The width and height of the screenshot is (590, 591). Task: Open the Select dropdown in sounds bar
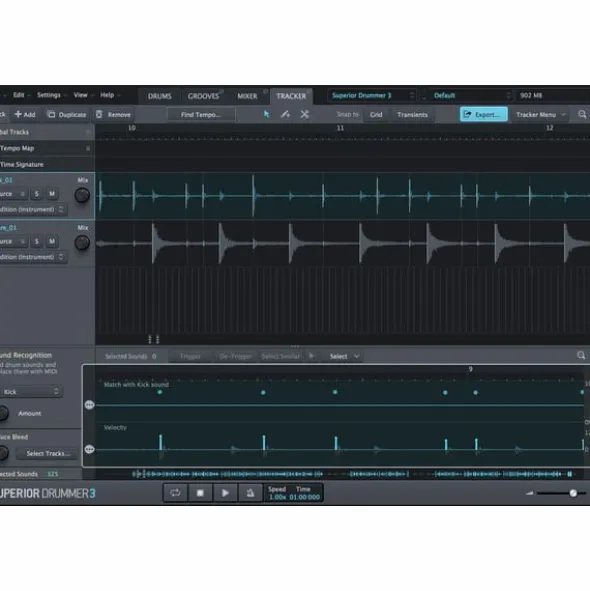(x=344, y=356)
